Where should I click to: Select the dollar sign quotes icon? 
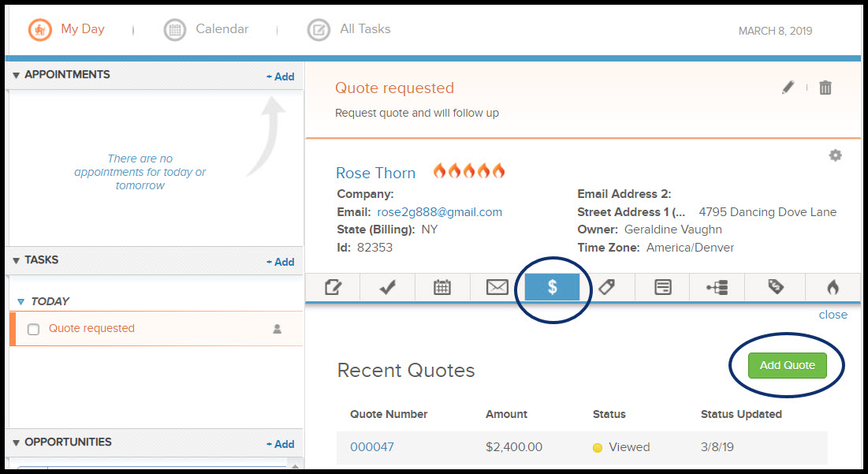(552, 287)
